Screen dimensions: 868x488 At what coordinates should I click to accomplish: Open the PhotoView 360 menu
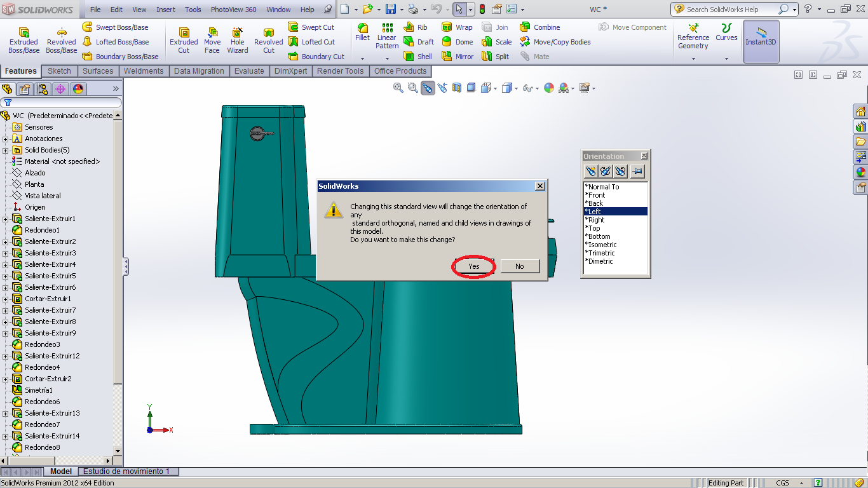coord(234,10)
